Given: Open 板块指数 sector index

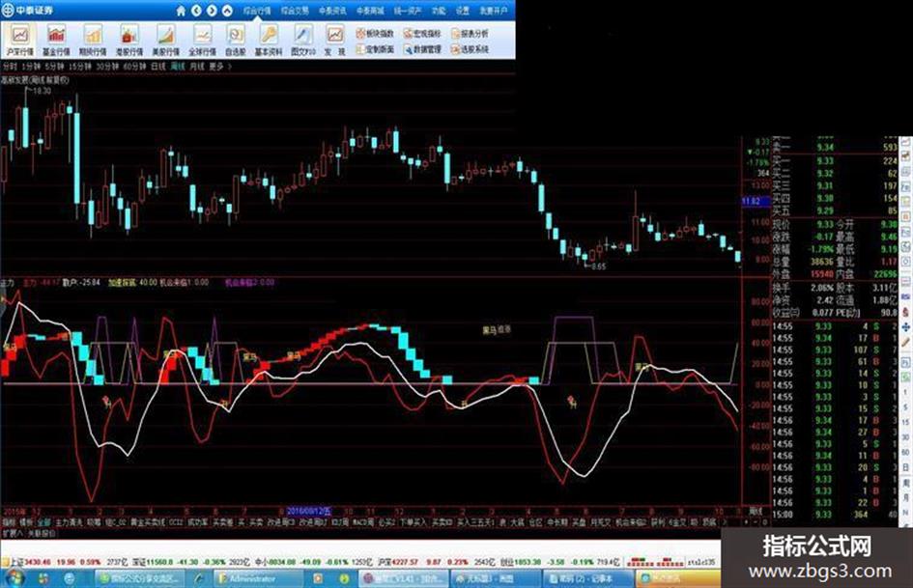Looking at the screenshot, I should [x=375, y=34].
